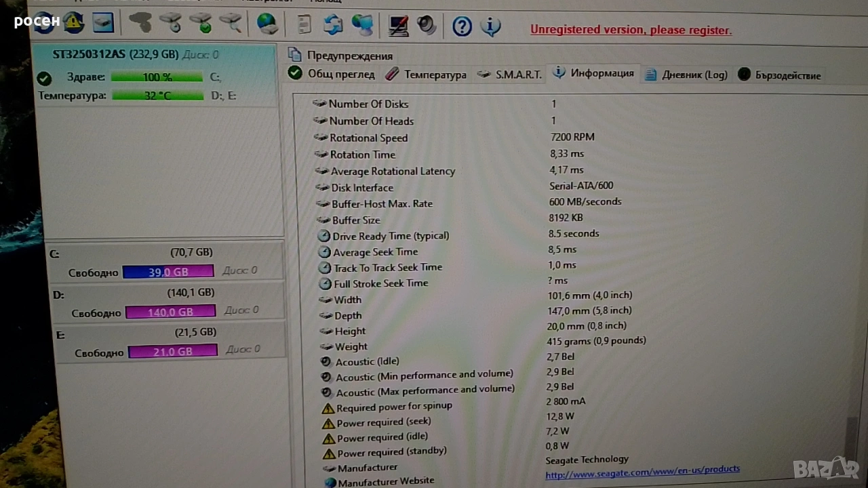
Task: Switch to the S.M.A.R.T. tab
Action: (510, 75)
